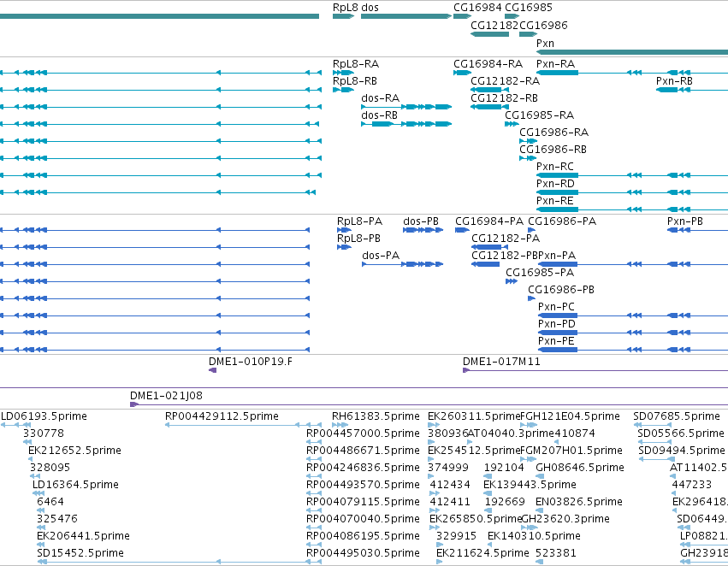
Task: Select the CG16986-RB transcript label
Action: tap(553, 150)
